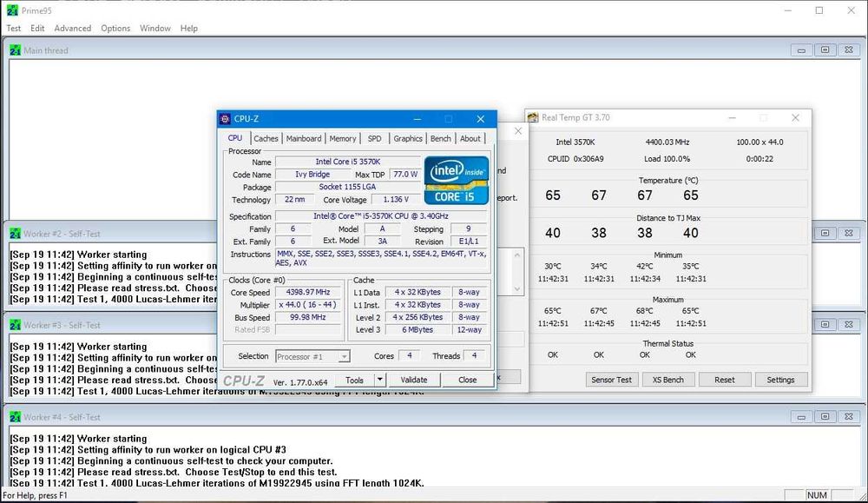Viewport: 868px width, 503px height.
Task: Switch to the Memory tab in CPU-Z
Action: tap(342, 138)
